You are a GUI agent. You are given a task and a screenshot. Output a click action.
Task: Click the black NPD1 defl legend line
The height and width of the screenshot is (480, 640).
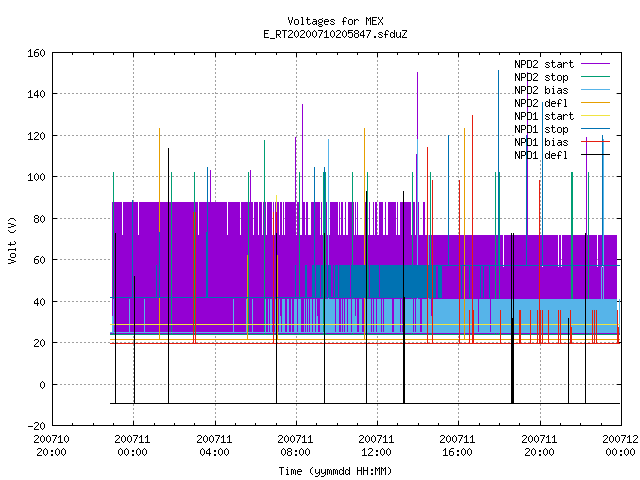click(x=595, y=155)
